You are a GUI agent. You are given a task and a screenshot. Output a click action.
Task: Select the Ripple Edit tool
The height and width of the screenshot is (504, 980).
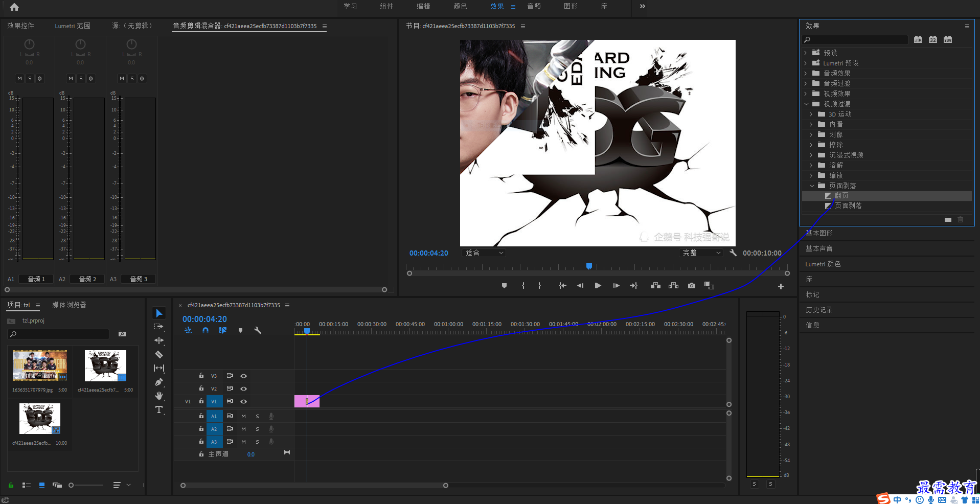pyautogui.click(x=159, y=340)
